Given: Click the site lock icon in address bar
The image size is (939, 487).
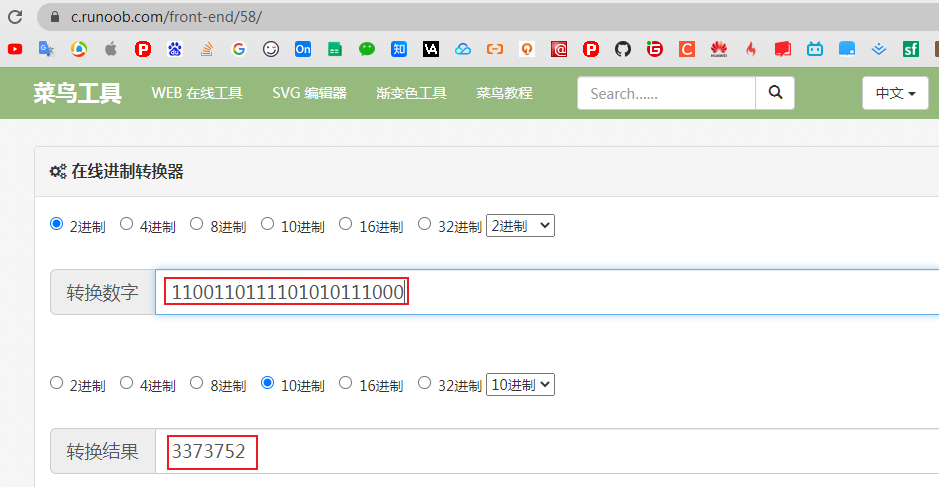Looking at the screenshot, I should (x=54, y=17).
